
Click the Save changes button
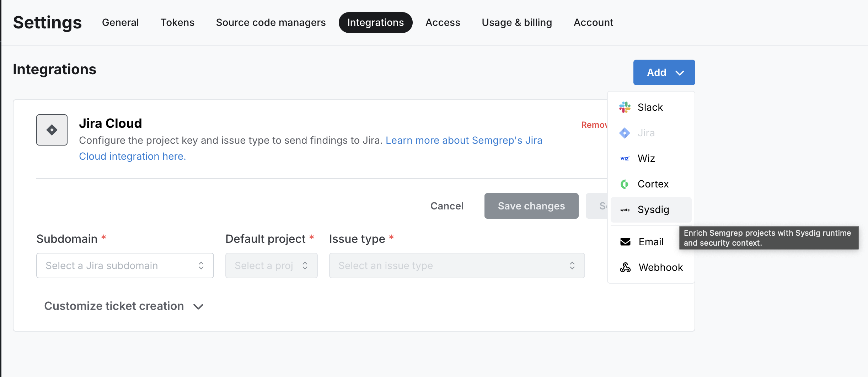click(x=531, y=206)
